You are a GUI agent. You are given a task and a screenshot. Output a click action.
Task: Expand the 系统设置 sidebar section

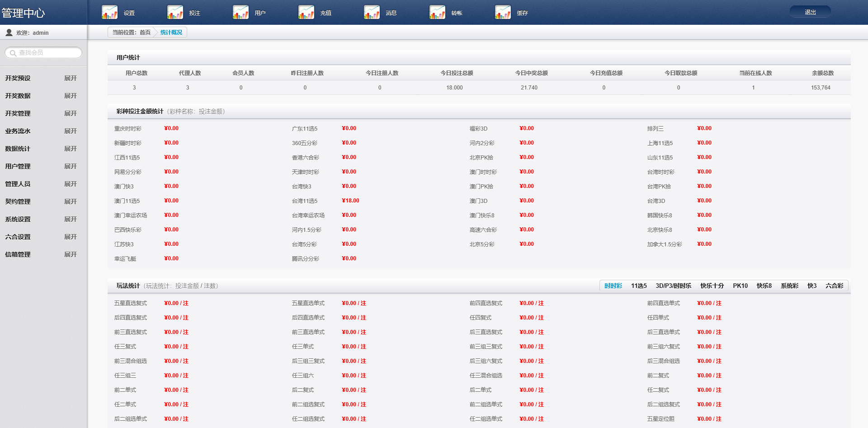70,219
